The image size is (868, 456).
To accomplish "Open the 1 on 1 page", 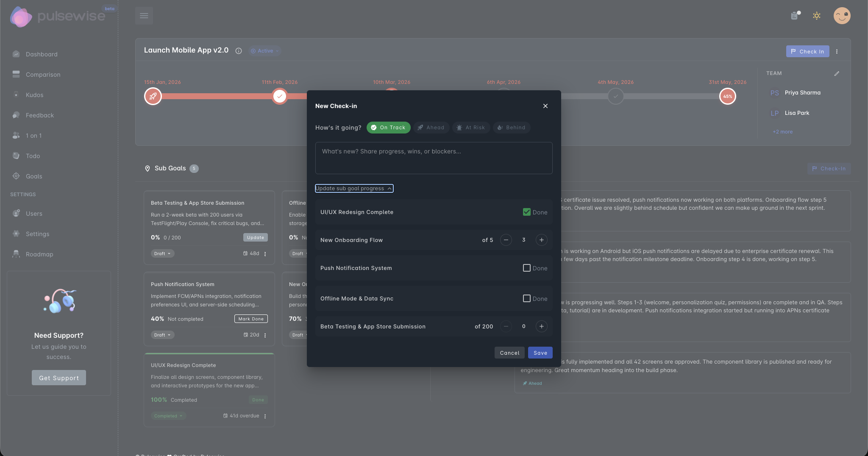I will 33,135.
